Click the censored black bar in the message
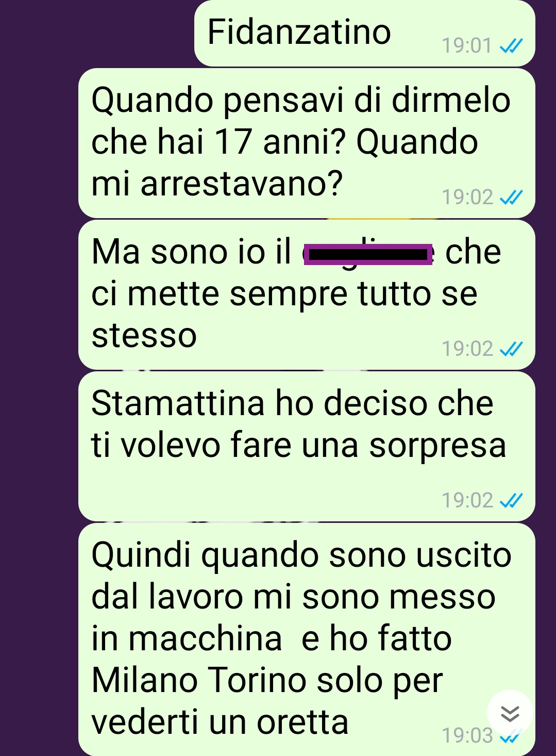 pyautogui.click(x=368, y=255)
